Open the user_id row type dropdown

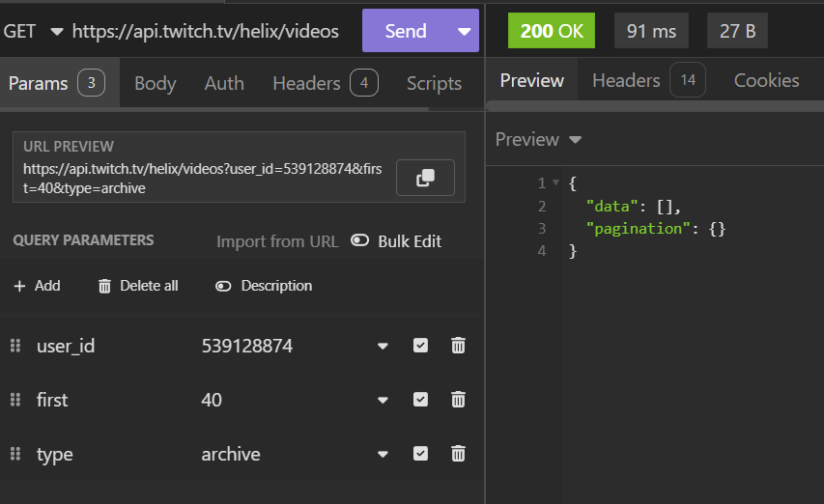(383, 346)
